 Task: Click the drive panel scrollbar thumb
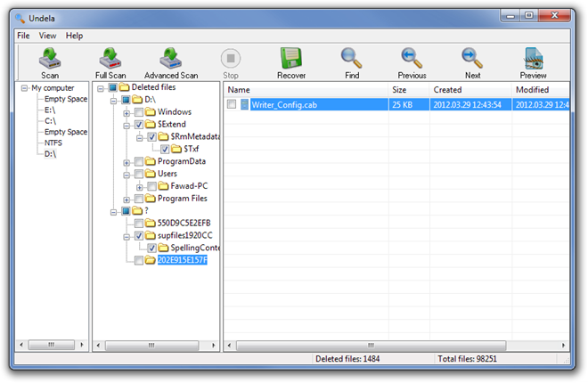pyautogui.click(x=52, y=345)
